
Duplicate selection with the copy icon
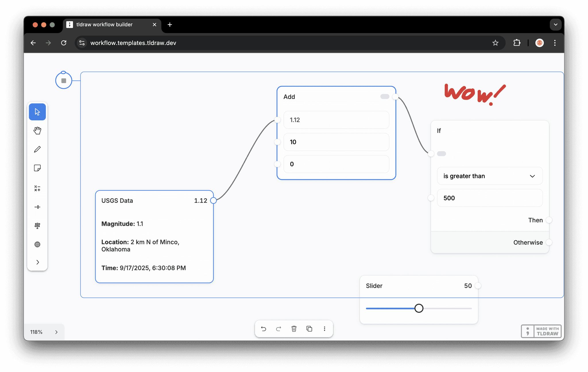coord(309,329)
